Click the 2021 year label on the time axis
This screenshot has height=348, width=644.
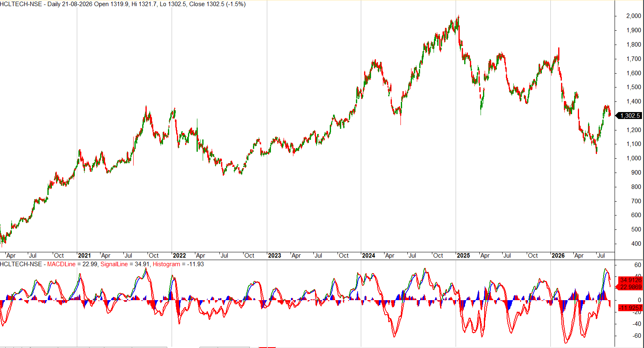85,256
